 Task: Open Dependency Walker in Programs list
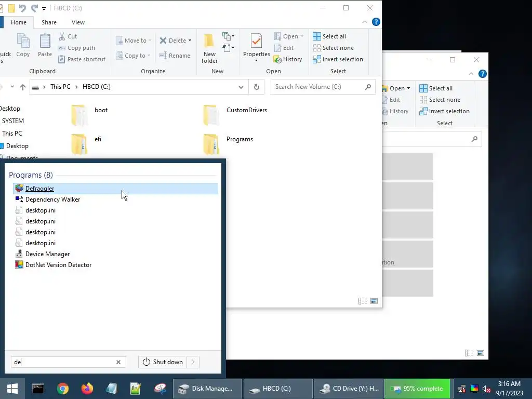point(115,199)
